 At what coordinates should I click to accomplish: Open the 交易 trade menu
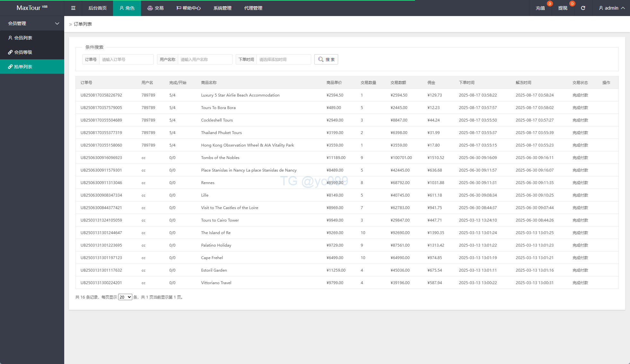[x=155, y=8]
